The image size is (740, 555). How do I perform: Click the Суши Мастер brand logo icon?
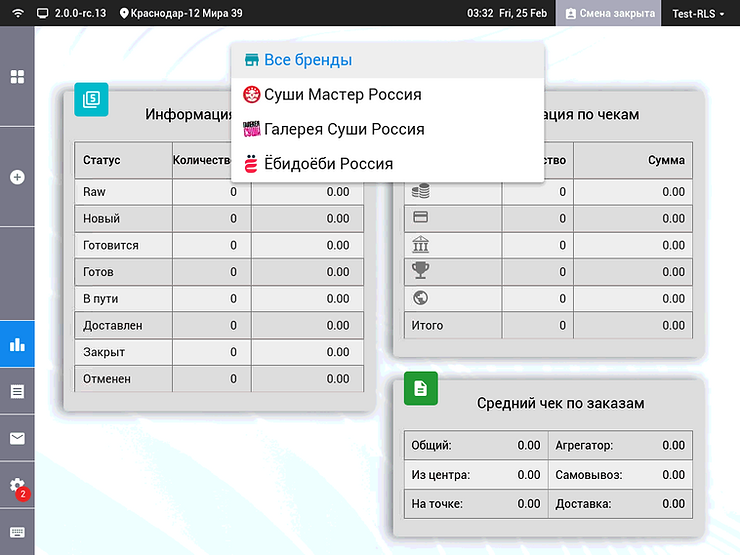pyautogui.click(x=252, y=94)
